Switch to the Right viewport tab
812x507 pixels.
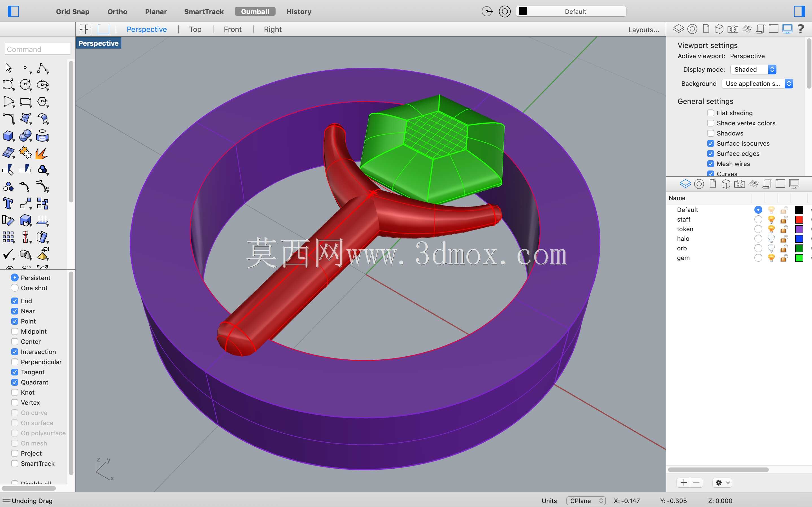(x=272, y=29)
